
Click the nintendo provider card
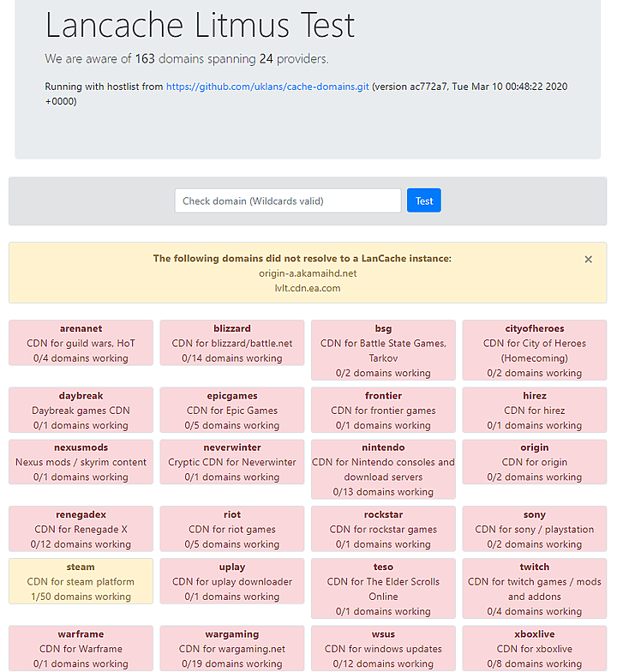384,470
